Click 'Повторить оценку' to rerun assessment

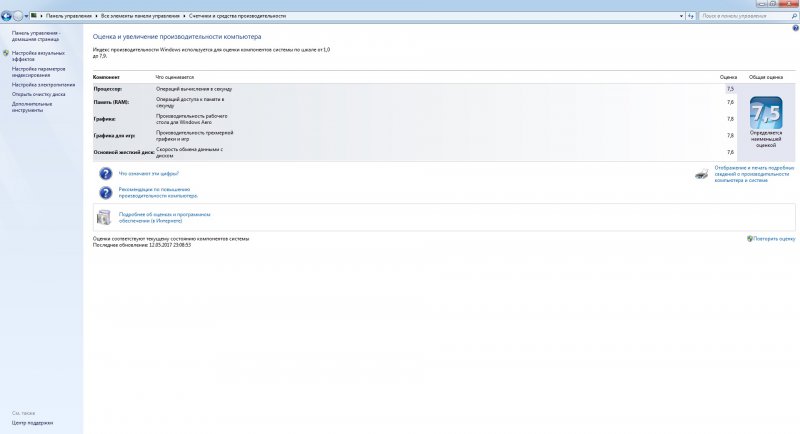coord(774,239)
